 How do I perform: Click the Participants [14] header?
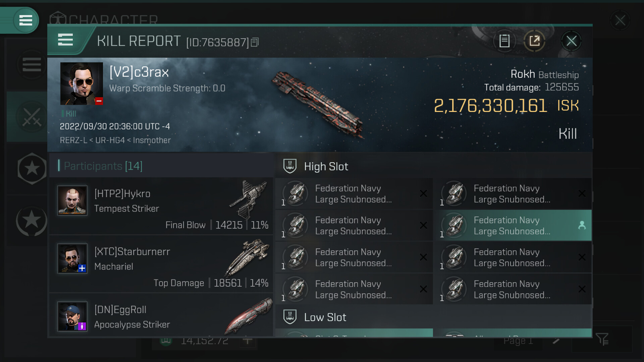coord(103,166)
